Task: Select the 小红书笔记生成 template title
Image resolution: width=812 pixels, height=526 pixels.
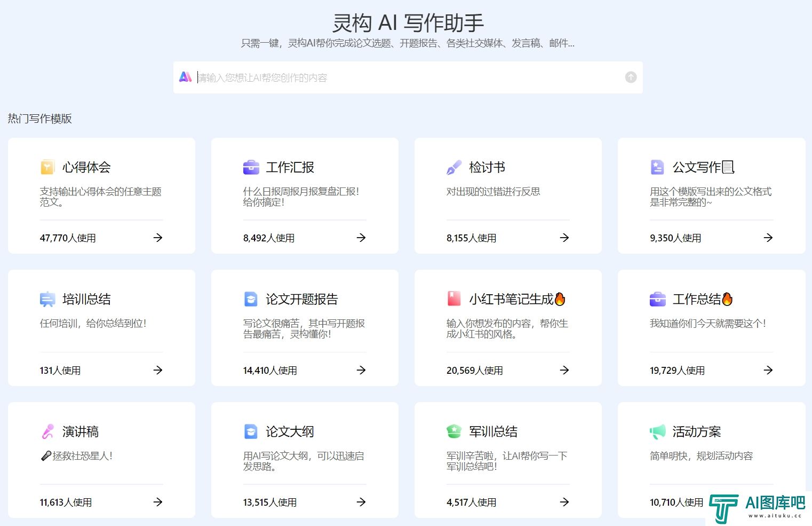Action: click(517, 299)
